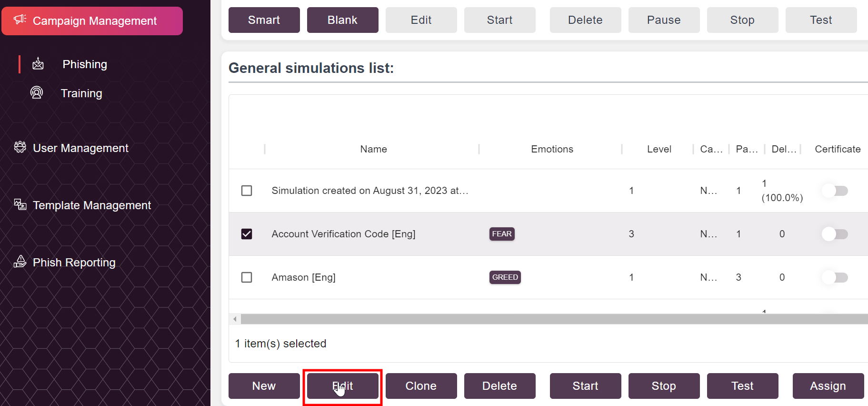The width and height of the screenshot is (868, 406).
Task: Open the Template Management menu
Action: click(91, 205)
